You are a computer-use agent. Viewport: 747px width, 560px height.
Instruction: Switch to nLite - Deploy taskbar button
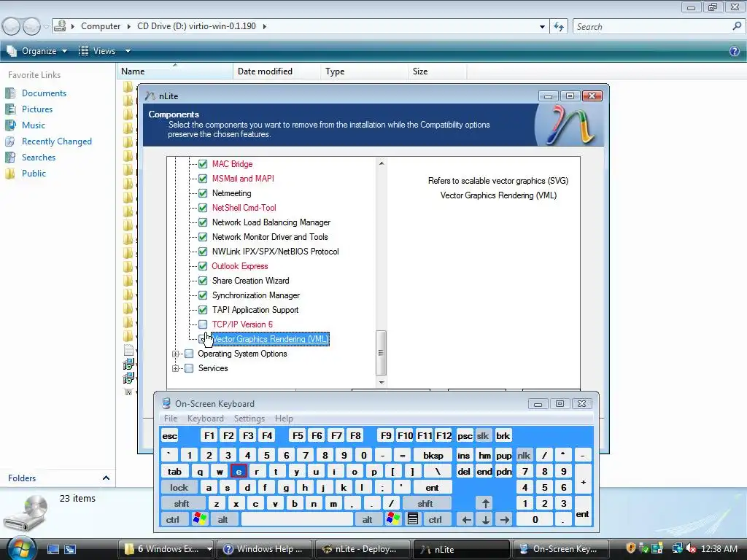click(363, 549)
